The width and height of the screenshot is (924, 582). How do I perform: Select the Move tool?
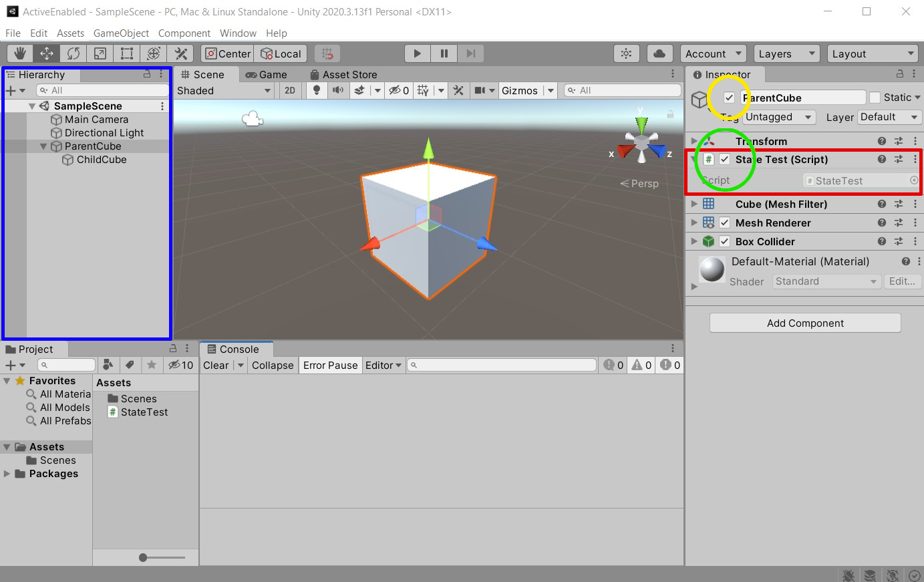[47, 53]
